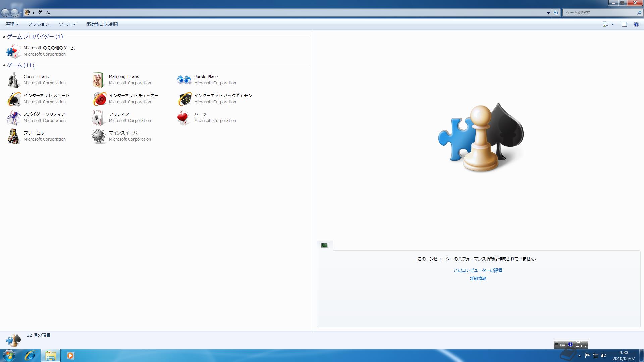Open the help question mark button
This screenshot has height=362, width=644.
click(x=636, y=24)
